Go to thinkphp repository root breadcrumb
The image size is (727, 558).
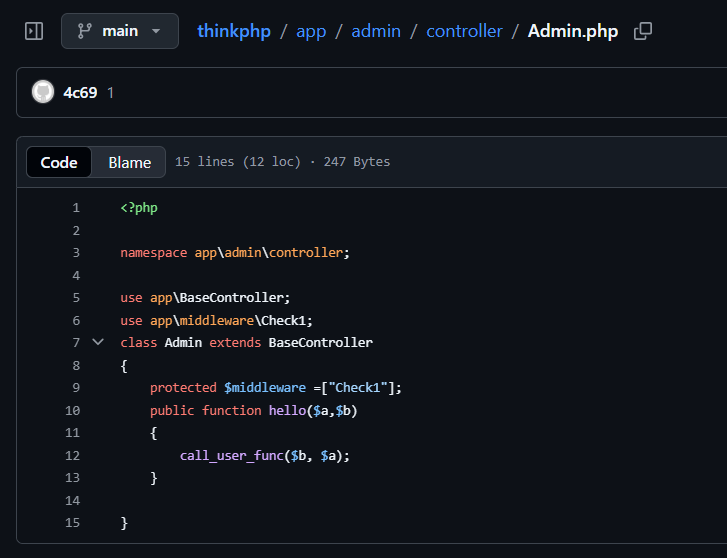coord(233,31)
